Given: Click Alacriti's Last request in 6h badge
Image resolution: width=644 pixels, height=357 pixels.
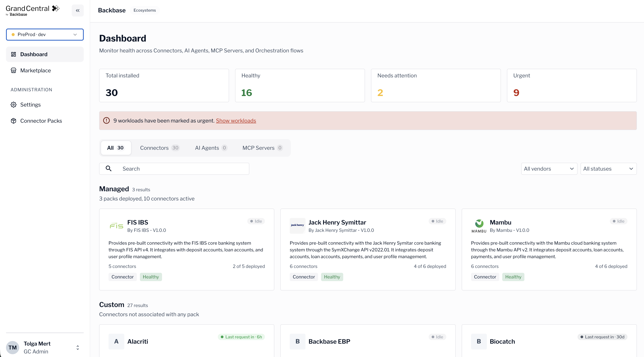Looking at the screenshot, I should coord(241,337).
